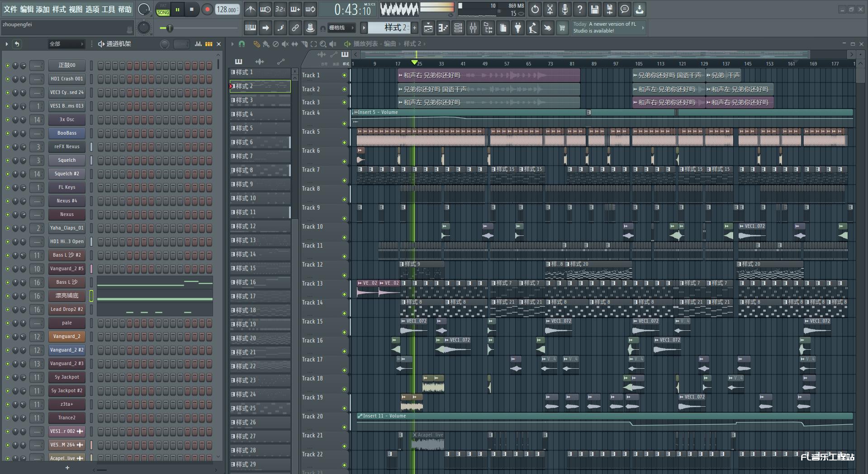Select the slice tool in playlist
The image size is (868, 474).
[304, 44]
